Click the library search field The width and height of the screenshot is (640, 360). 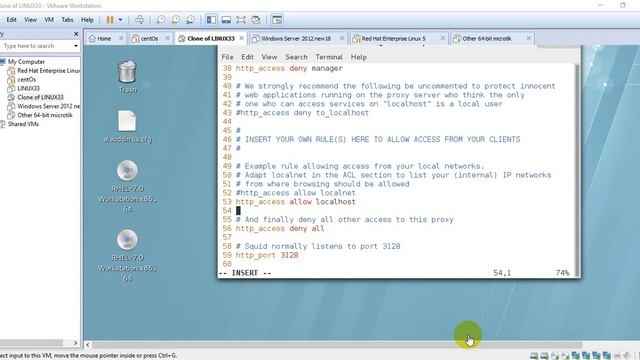[x=36, y=46]
